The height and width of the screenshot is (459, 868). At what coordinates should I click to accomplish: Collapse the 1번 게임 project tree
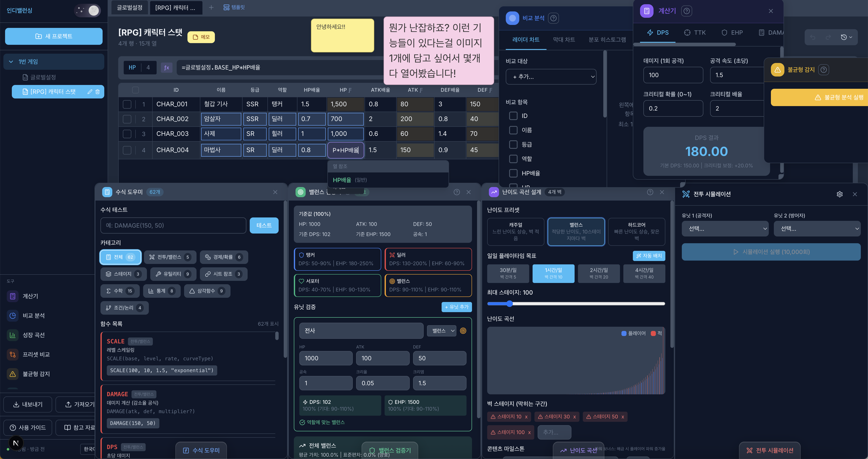click(x=11, y=62)
